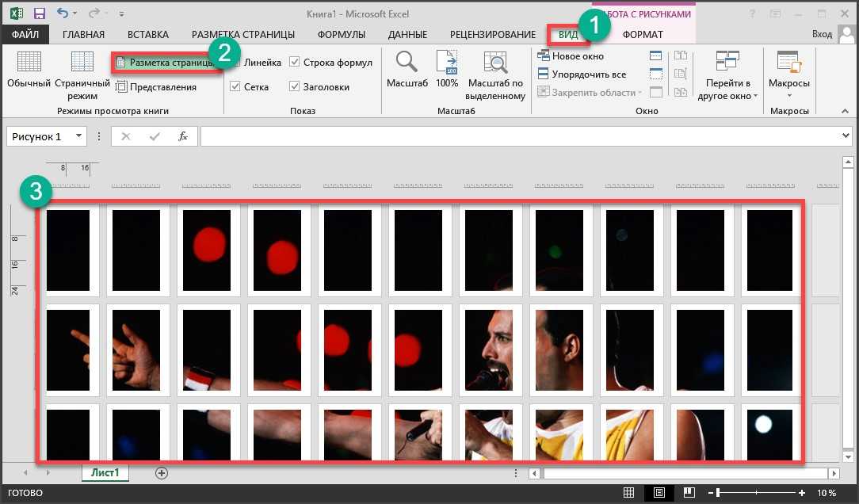Click the Undo arrow in quick access toolbar
The image size is (859, 504).
[x=63, y=13]
